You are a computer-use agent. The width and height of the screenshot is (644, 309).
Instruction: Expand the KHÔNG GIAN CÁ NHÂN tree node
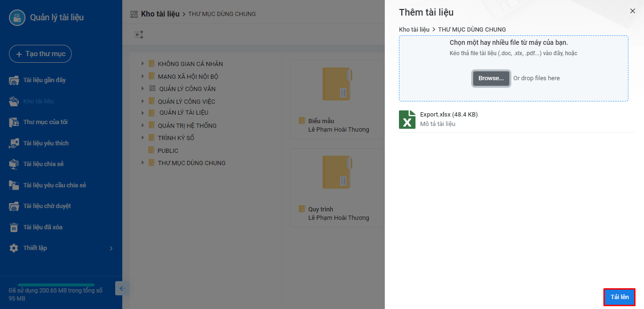click(x=143, y=63)
